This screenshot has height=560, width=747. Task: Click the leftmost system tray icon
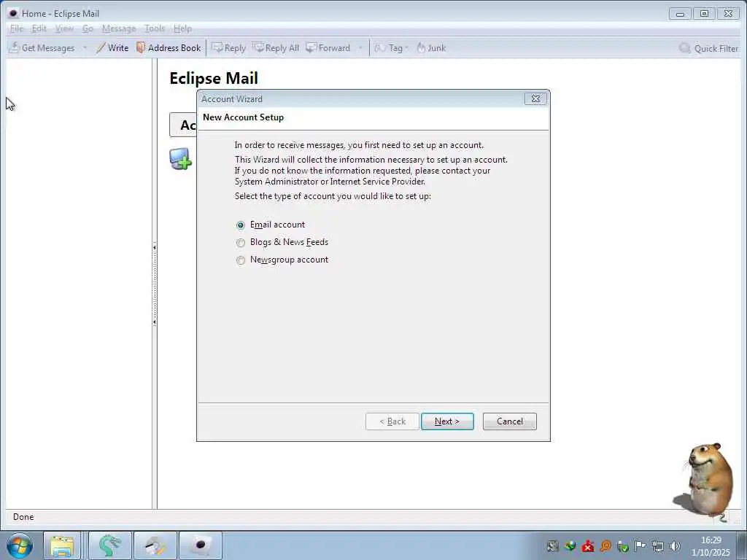click(x=553, y=546)
